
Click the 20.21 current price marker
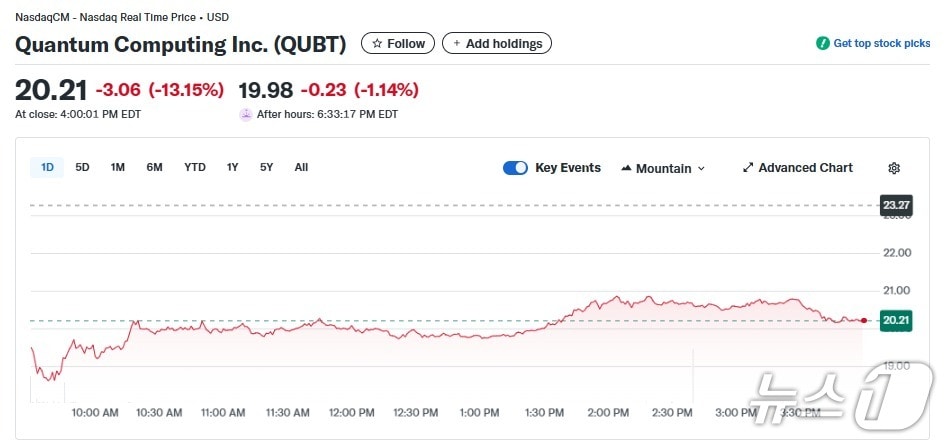click(x=894, y=321)
